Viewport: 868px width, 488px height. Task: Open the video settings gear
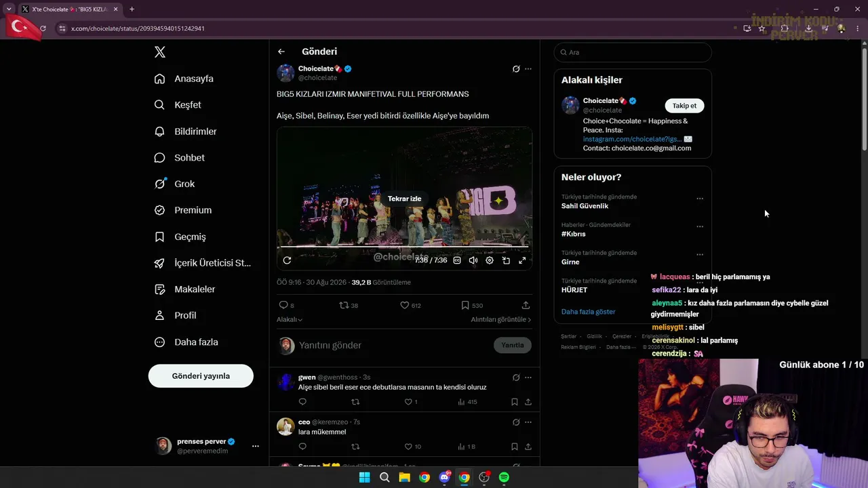point(490,260)
